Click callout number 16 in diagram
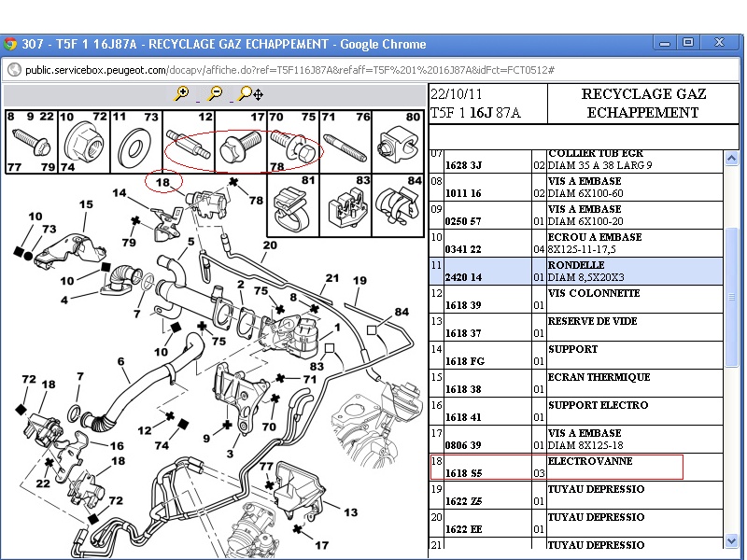 (117, 446)
